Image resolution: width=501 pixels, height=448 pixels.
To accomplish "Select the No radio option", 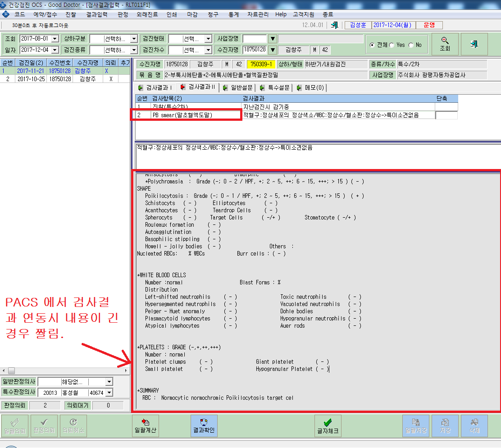I will (411, 45).
